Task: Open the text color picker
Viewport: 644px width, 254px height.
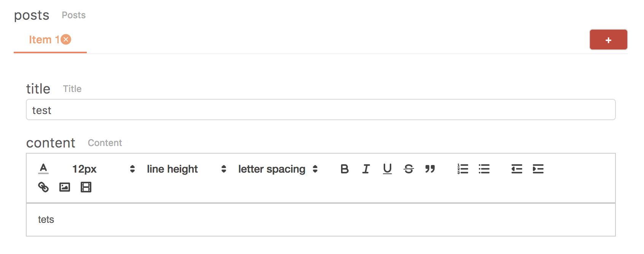Action: [x=43, y=169]
